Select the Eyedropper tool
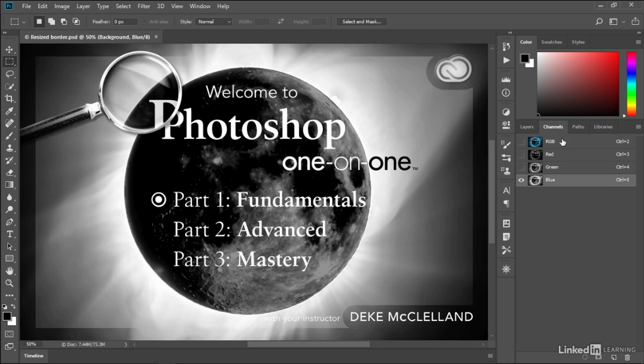This screenshot has width=644, height=364. pyautogui.click(x=9, y=111)
